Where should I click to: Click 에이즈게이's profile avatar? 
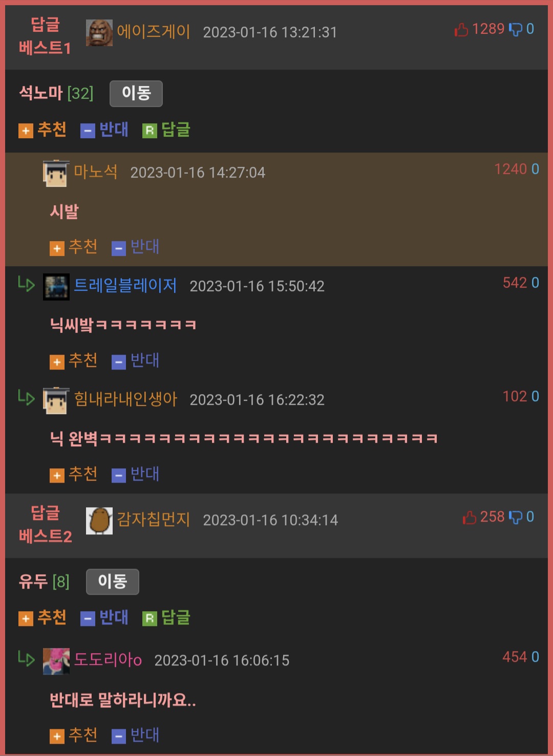[99, 33]
